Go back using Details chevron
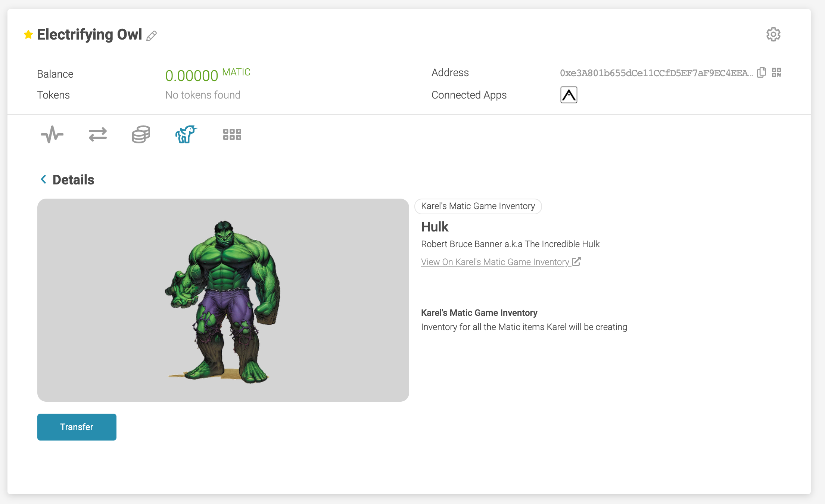Viewport: 825px width, 504px height. tap(43, 180)
